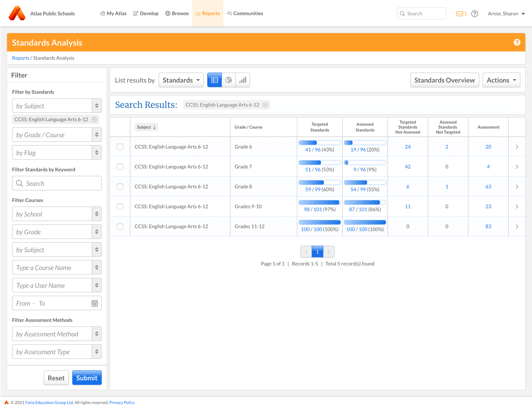Open the Grades 11-12 assessment count 83
The width and height of the screenshot is (532, 408).
(x=488, y=226)
